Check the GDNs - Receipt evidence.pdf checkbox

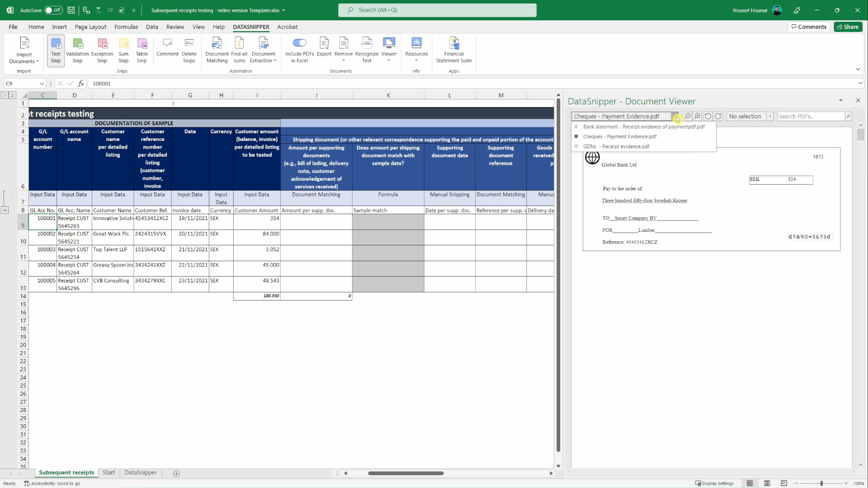[576, 146]
